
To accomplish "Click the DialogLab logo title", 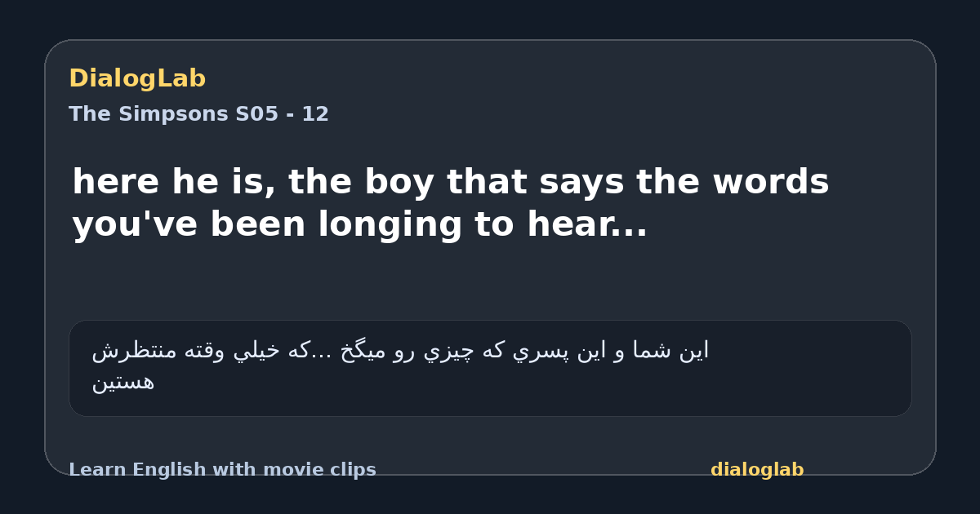I will pos(137,79).
